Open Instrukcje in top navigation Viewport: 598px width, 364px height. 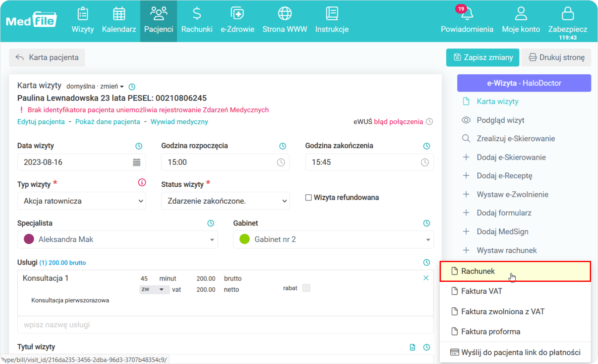pyautogui.click(x=332, y=21)
